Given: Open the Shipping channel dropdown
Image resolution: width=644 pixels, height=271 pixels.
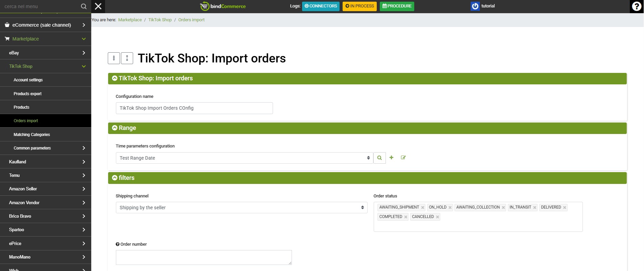Looking at the screenshot, I should click(241, 208).
